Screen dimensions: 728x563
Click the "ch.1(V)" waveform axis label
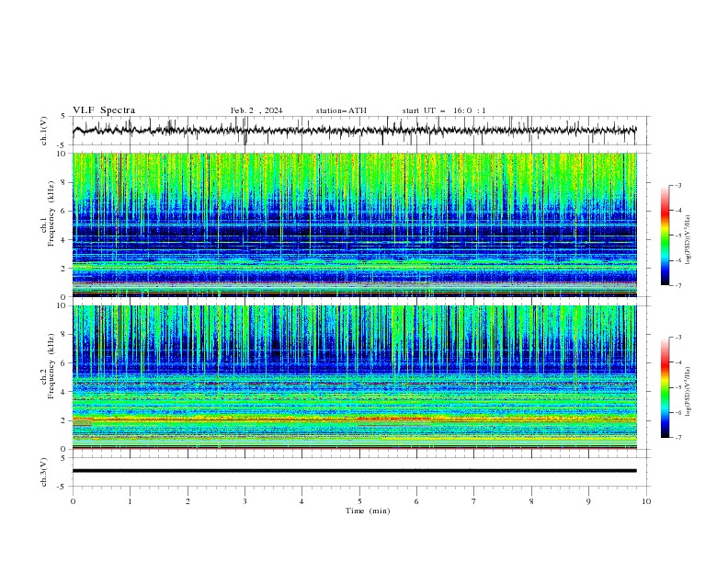[x=44, y=131]
